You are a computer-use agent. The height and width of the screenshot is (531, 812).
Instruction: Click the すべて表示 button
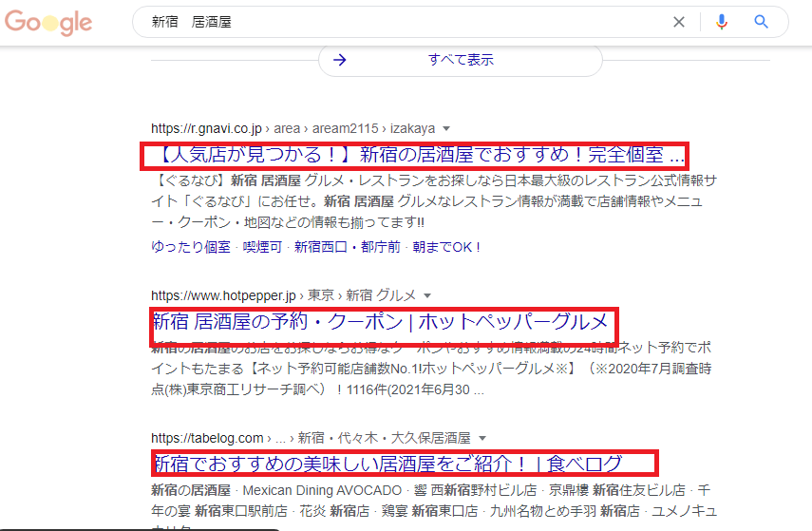pos(461,60)
